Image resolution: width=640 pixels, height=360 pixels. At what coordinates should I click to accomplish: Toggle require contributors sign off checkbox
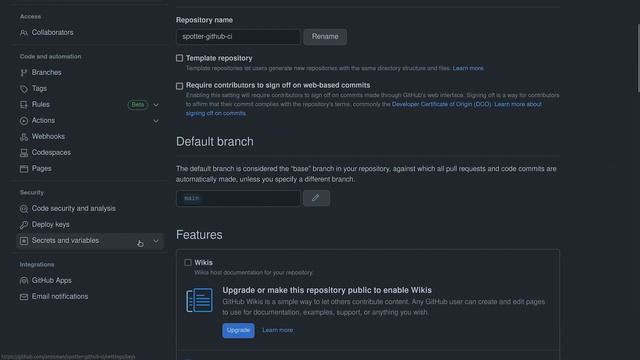[180, 86]
